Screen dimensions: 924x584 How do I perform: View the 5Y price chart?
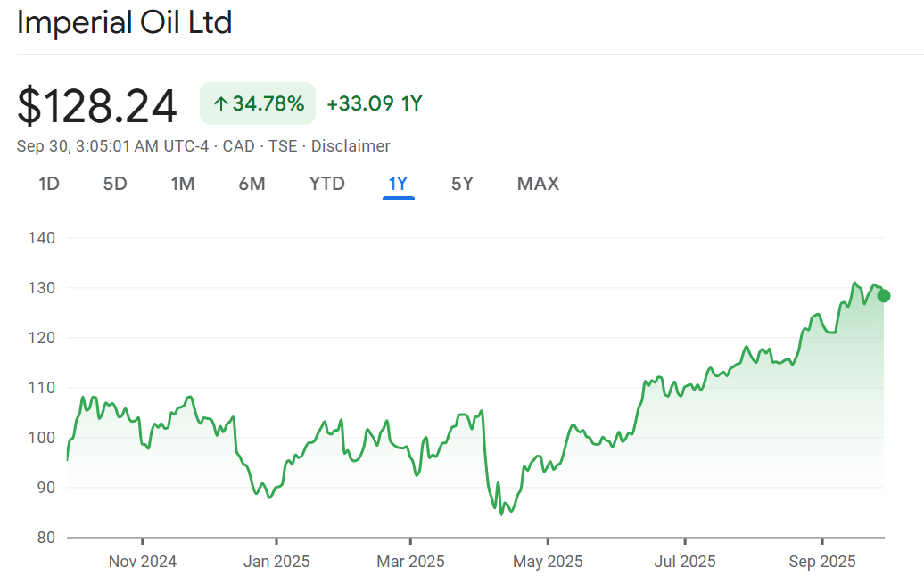462,184
